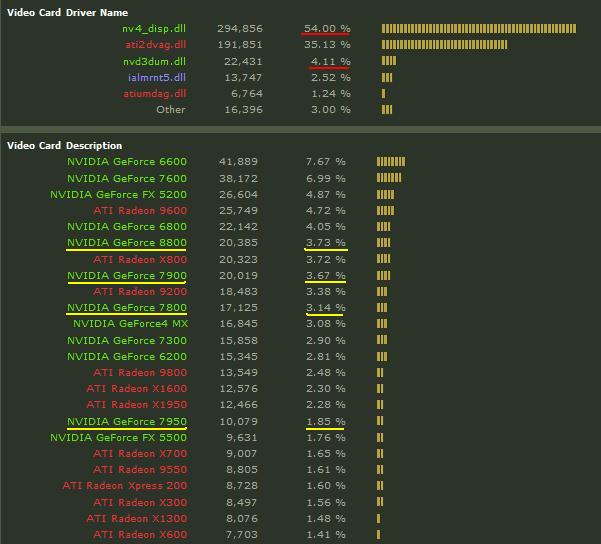Click the 41,889 count value
The height and width of the screenshot is (544, 601).
point(238,162)
